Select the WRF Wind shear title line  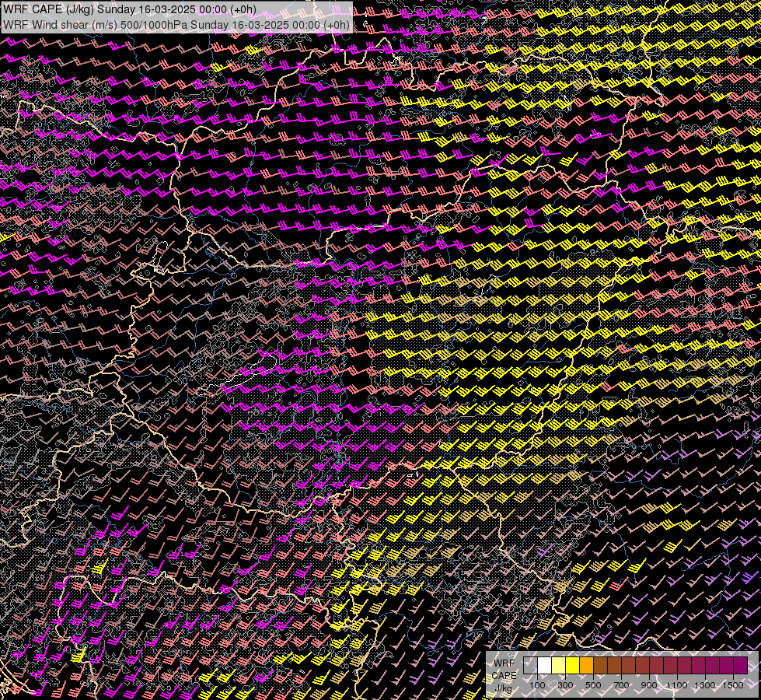point(176,25)
